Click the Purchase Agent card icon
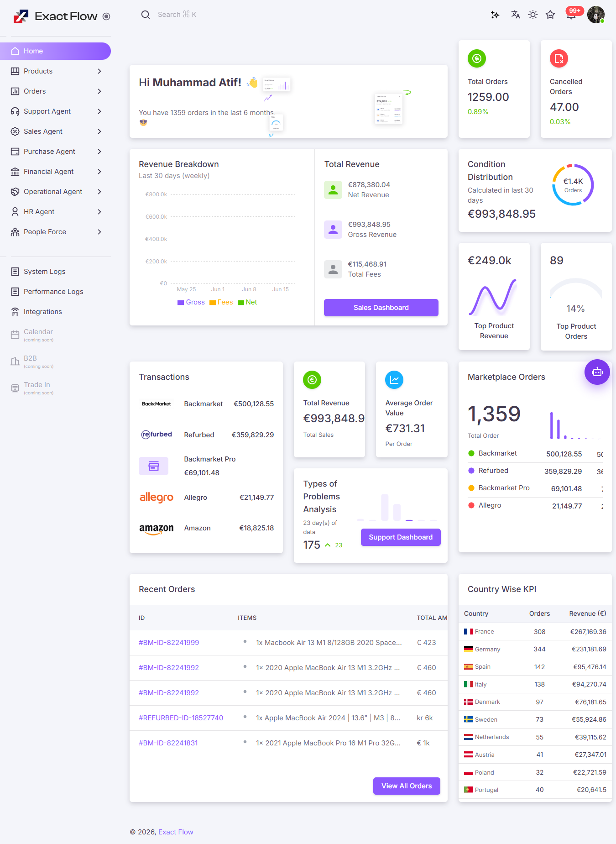Image resolution: width=616 pixels, height=844 pixels. 15,152
